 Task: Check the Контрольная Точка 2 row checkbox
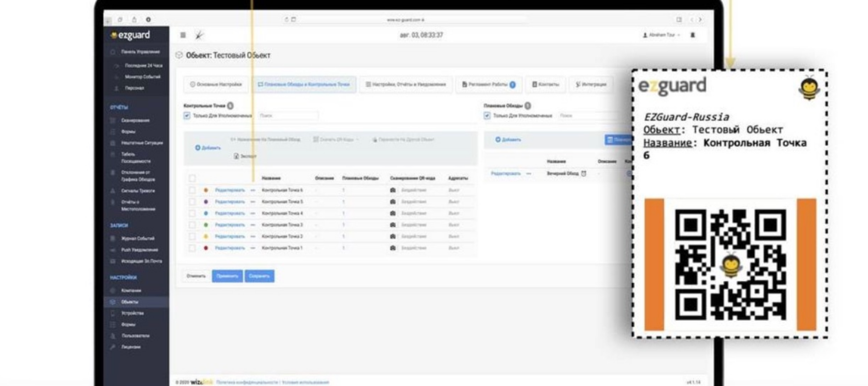pyautogui.click(x=192, y=236)
